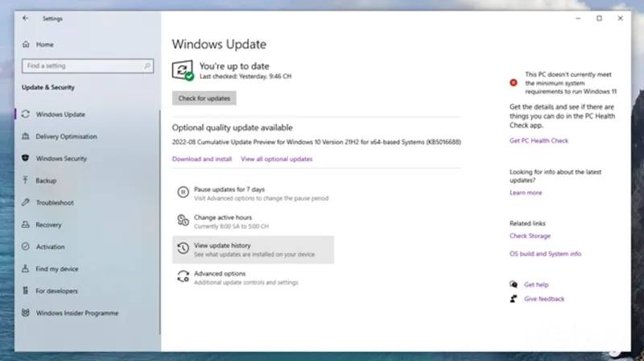Click Download and install link
Image resolution: width=644 pixels, height=361 pixels.
point(202,159)
